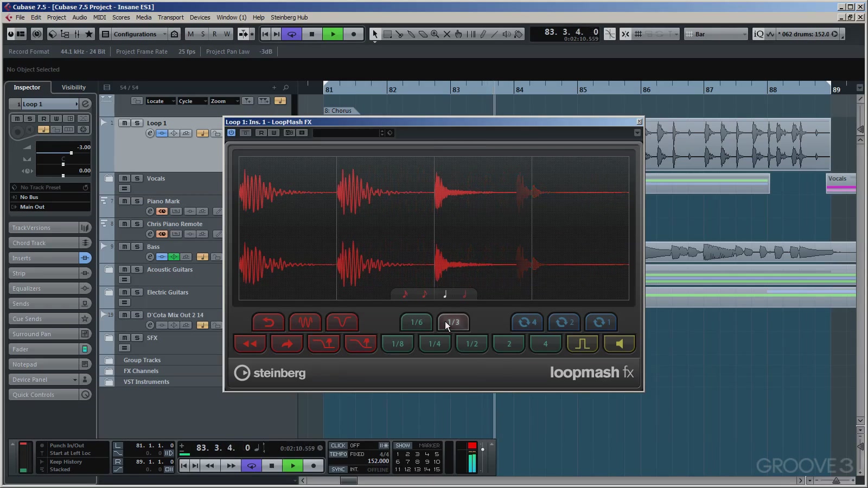This screenshot has height=488, width=868.
Task: Open the Bar grid type dropdown
Action: tap(716, 34)
